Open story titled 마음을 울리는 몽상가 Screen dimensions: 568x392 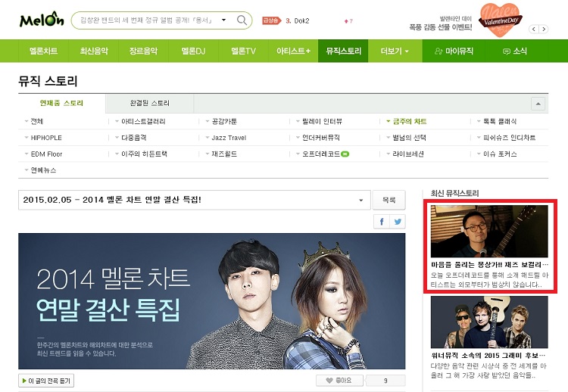pyautogui.click(x=489, y=265)
